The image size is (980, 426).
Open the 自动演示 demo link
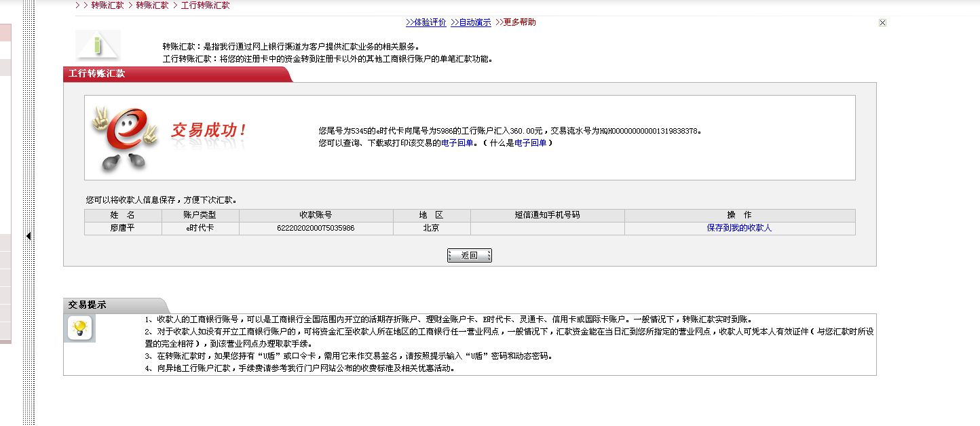(470, 22)
